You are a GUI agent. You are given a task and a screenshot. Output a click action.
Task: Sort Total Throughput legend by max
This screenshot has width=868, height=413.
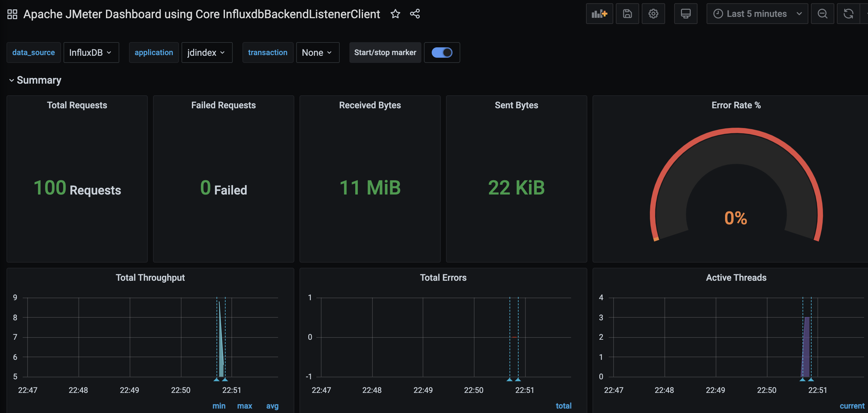pos(244,406)
